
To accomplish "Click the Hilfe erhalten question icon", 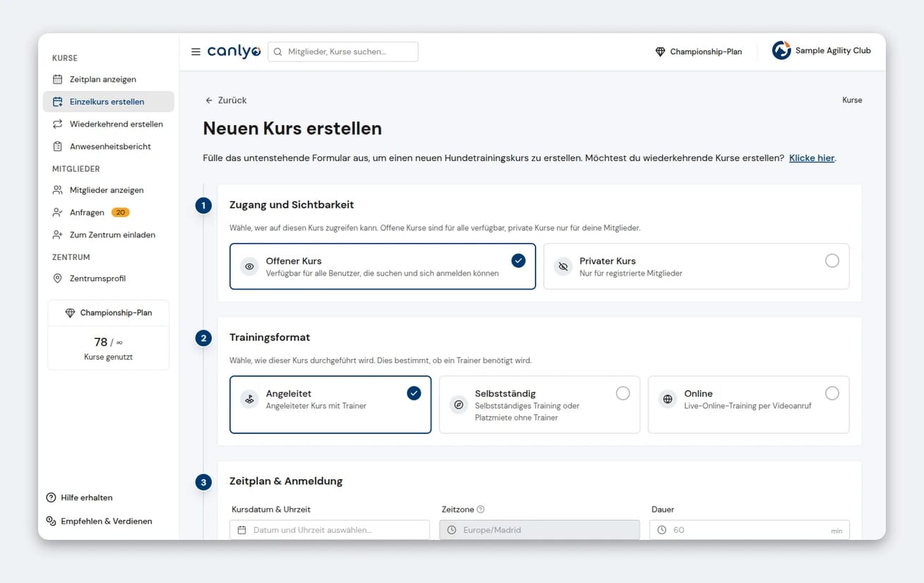I will pos(51,497).
